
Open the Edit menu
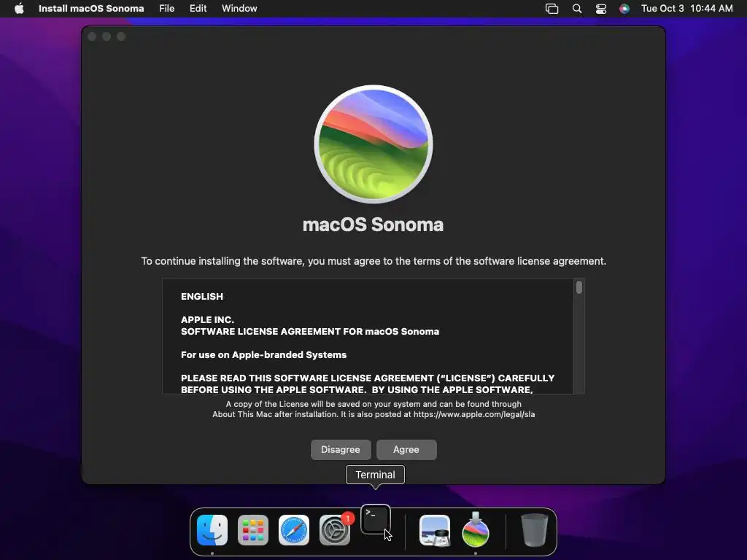[x=198, y=9]
